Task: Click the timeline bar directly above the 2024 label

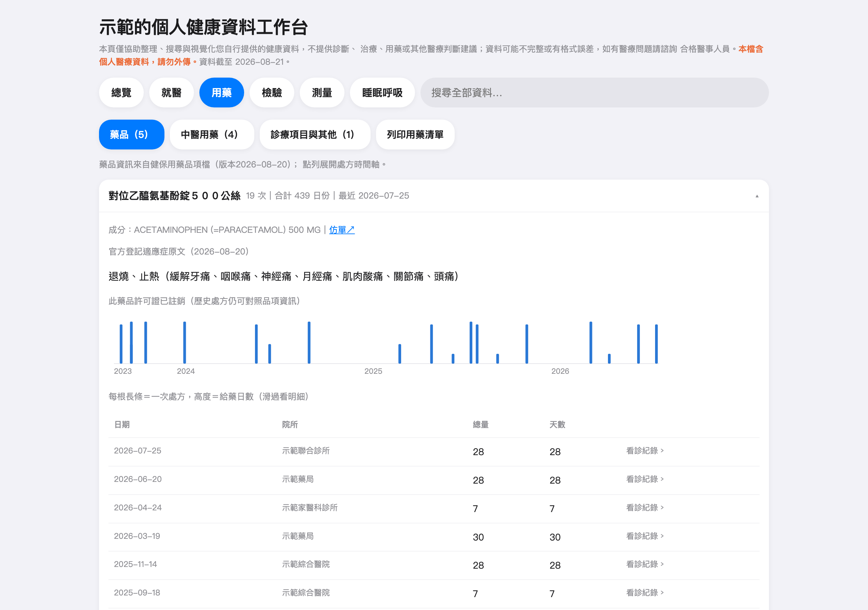Action: click(x=184, y=342)
